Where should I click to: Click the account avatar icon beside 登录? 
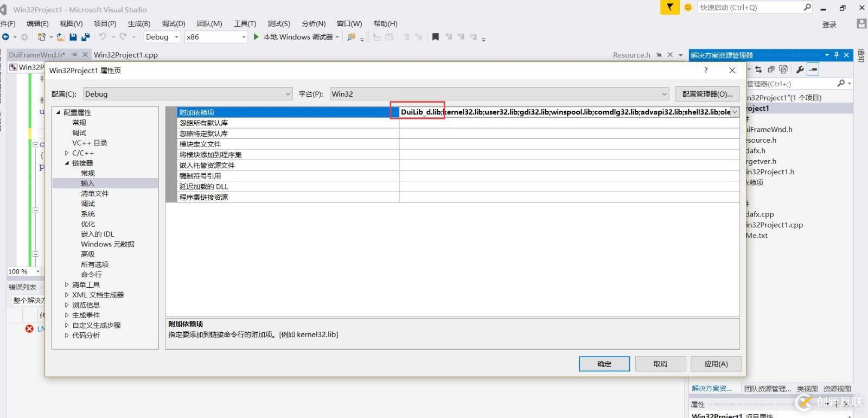coord(861,23)
